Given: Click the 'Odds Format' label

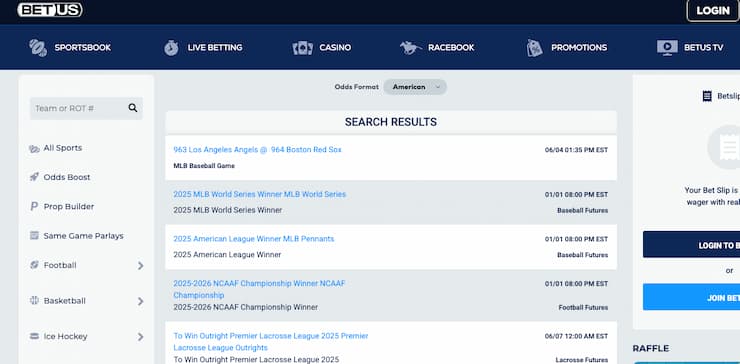Looking at the screenshot, I should 356,87.
